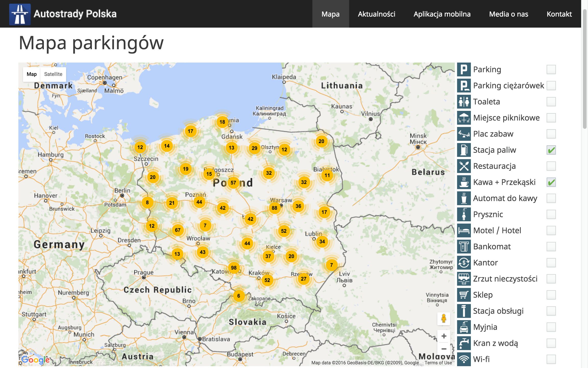Click the Miejsce piknikowe picnic icon
588x368 pixels.
pyautogui.click(x=464, y=118)
